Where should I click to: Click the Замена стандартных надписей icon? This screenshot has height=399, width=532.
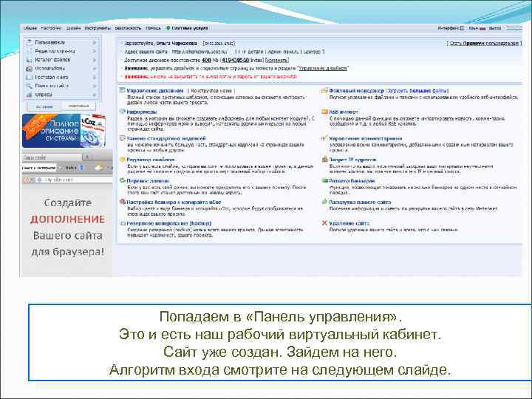[x=122, y=138]
